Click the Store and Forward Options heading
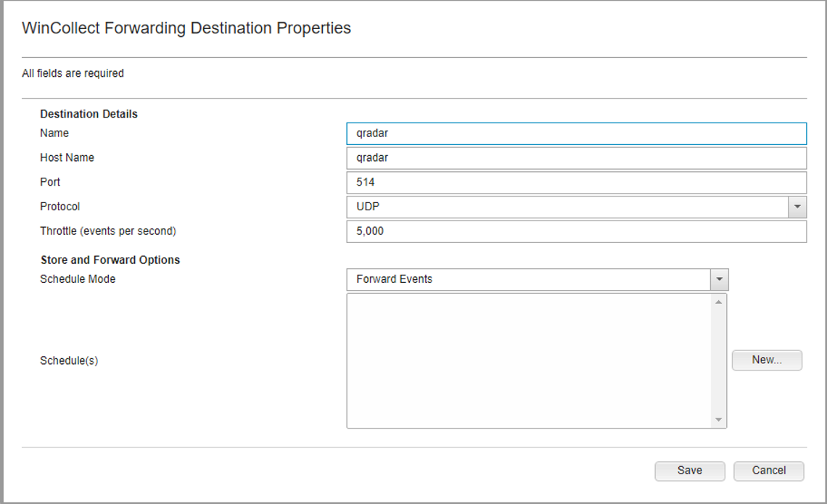 (x=110, y=260)
